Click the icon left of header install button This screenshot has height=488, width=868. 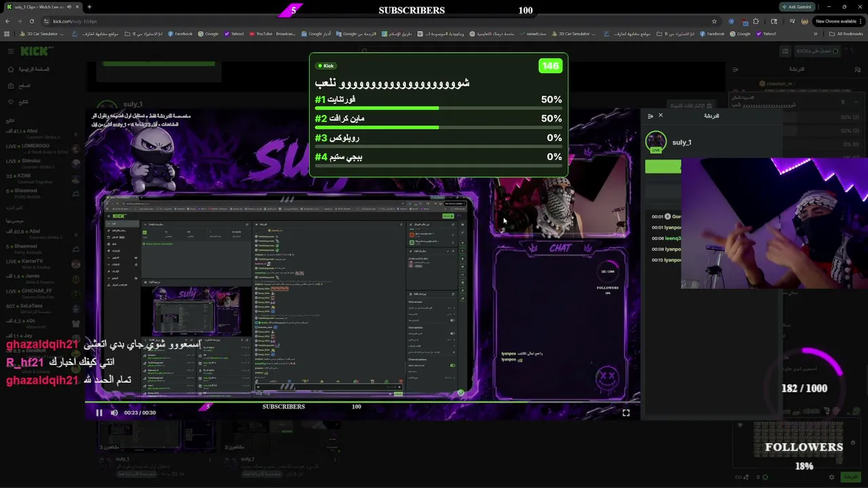pyautogui.click(x=785, y=51)
